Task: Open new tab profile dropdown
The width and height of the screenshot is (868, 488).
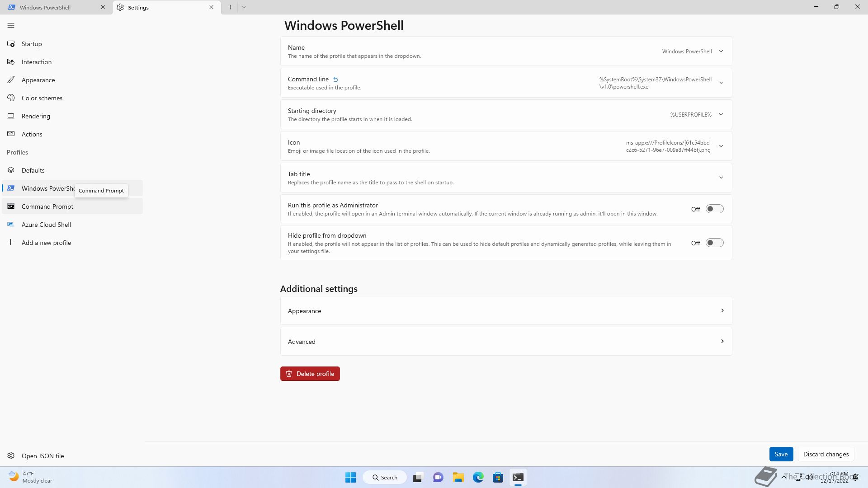Action: click(x=244, y=7)
